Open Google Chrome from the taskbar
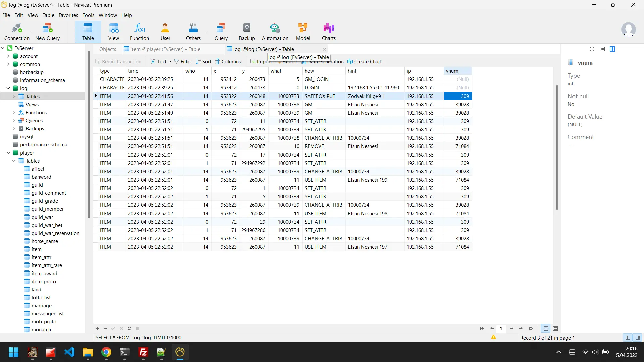Screen dimensions: 644x362 pos(106,352)
